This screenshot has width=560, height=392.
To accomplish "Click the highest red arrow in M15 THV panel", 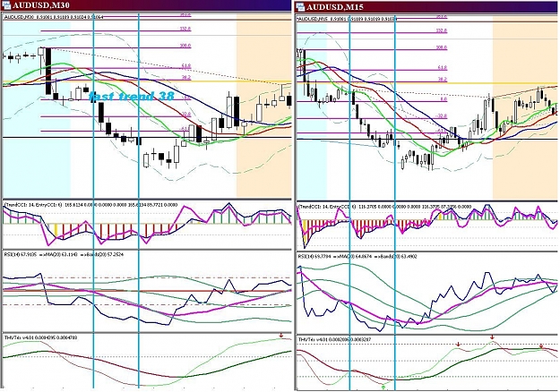I will point(492,337).
